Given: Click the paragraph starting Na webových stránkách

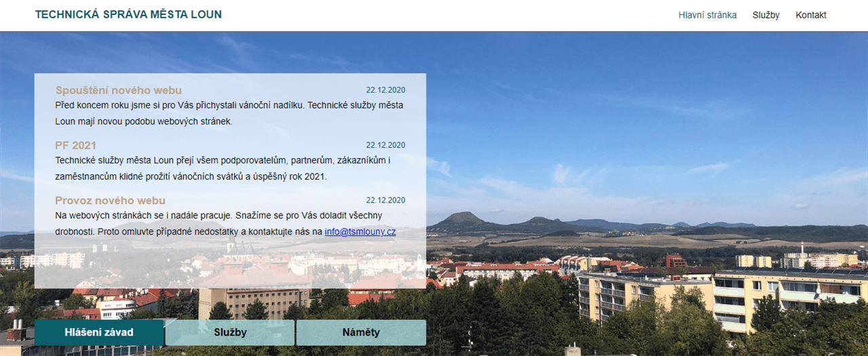Looking at the screenshot, I should coord(225,223).
